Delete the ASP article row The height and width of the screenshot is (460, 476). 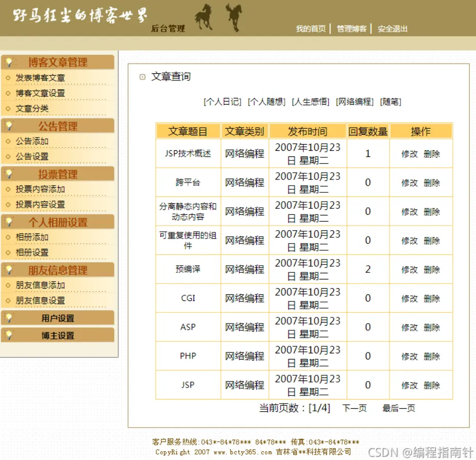point(431,328)
